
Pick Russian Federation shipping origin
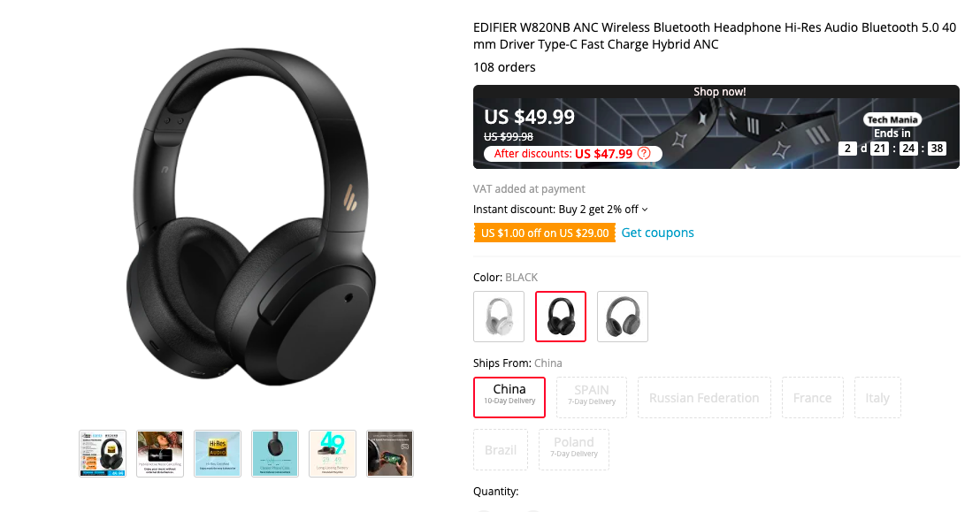coord(704,397)
